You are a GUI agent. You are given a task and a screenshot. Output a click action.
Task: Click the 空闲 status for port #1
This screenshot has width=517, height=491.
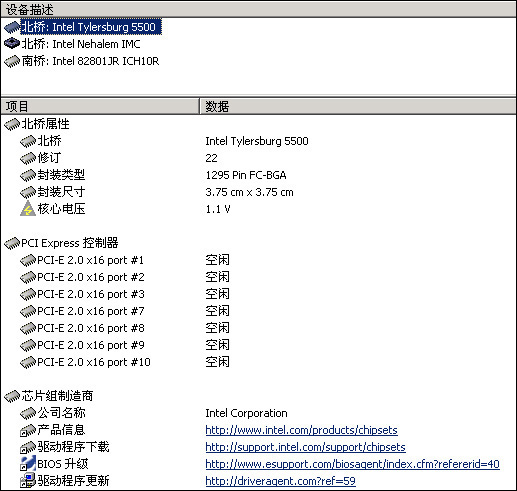point(217,260)
